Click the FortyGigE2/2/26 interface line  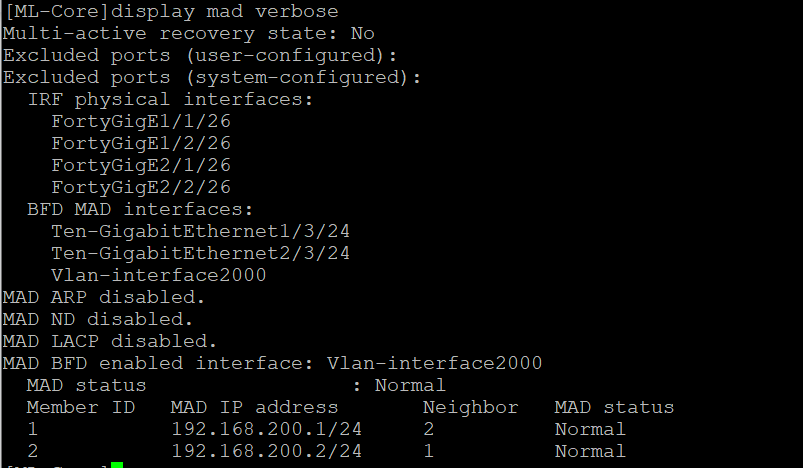point(141,187)
